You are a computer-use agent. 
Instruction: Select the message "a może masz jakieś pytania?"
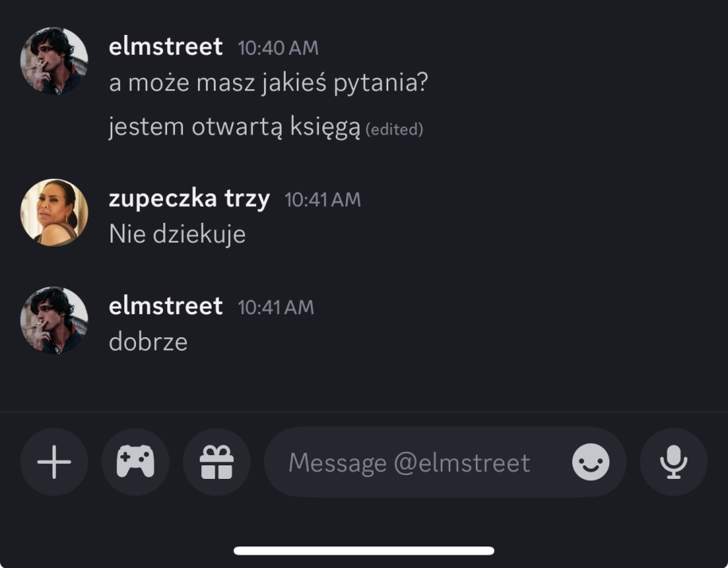tap(268, 83)
